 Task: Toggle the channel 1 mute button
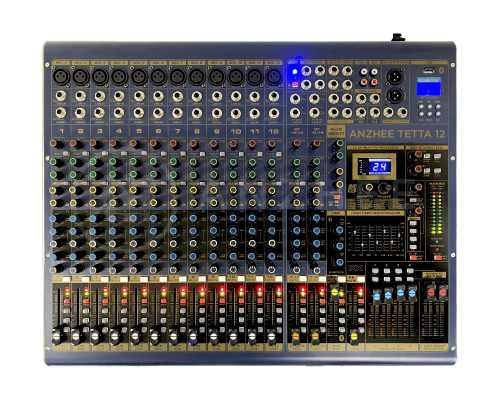coord(67,279)
